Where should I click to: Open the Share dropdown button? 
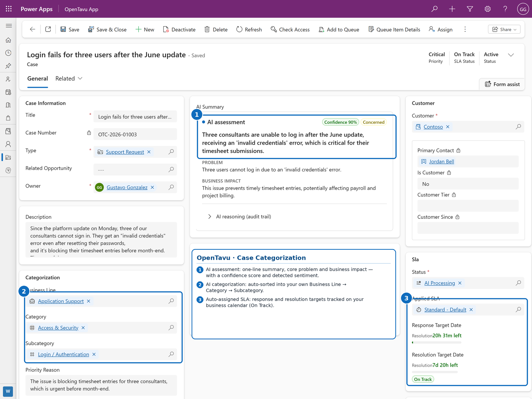click(504, 29)
